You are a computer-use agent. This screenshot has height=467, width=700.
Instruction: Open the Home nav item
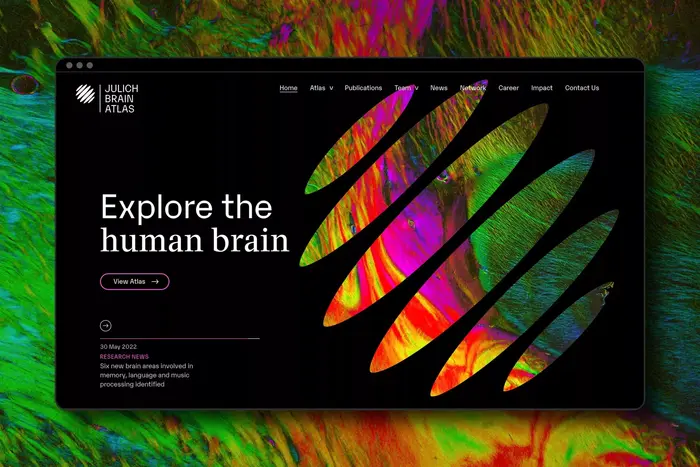tap(288, 88)
